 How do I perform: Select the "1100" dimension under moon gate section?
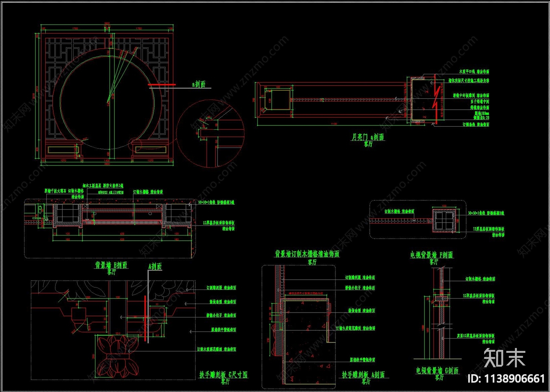point(334,124)
